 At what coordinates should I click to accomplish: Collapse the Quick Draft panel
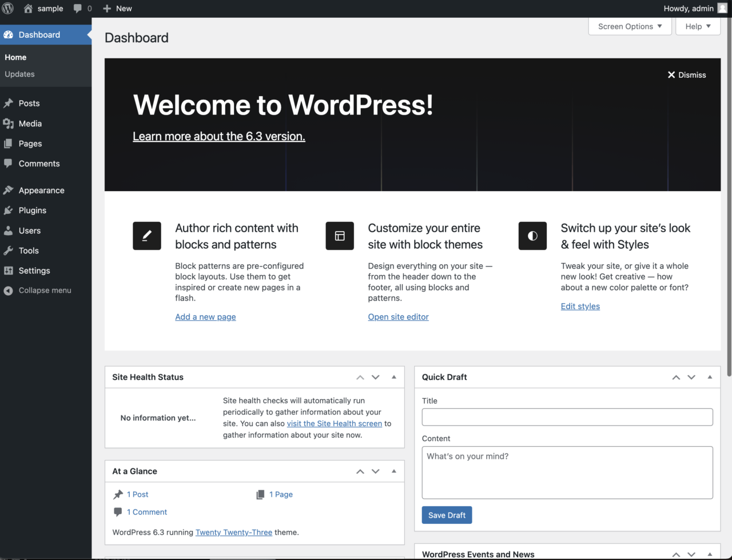pos(710,377)
